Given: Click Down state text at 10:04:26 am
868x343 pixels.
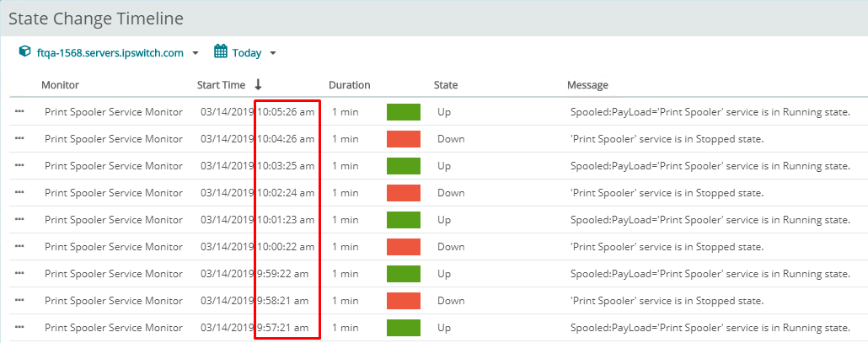Looking at the screenshot, I should point(451,139).
